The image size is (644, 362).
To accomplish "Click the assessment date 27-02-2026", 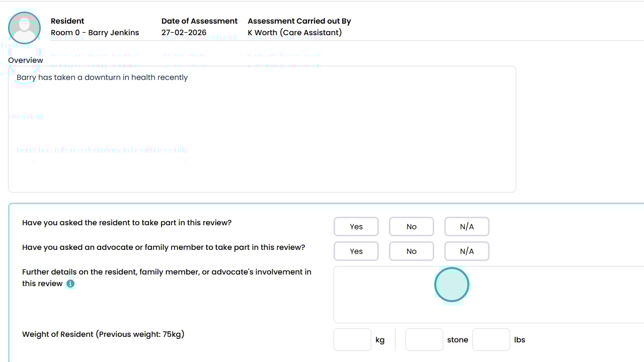I will tap(184, 33).
